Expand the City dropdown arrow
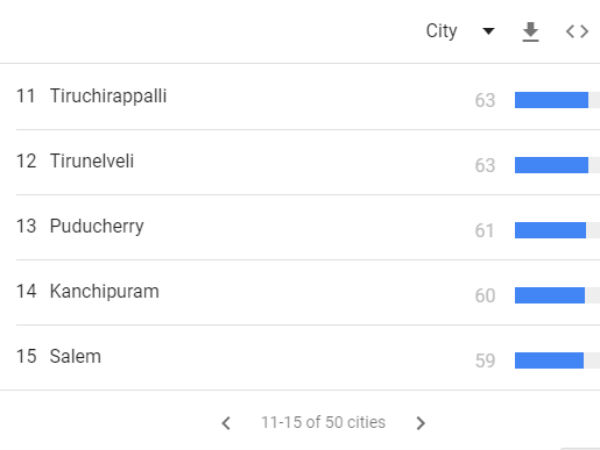This screenshot has width=600, height=450. [x=488, y=31]
